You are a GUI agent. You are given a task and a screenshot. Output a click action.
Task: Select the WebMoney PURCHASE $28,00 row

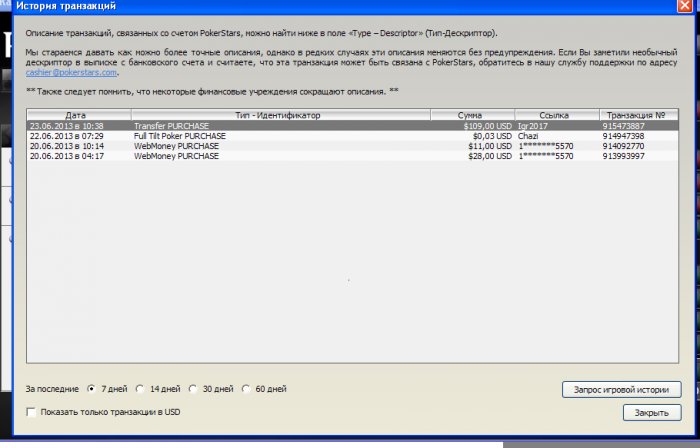pos(353,156)
